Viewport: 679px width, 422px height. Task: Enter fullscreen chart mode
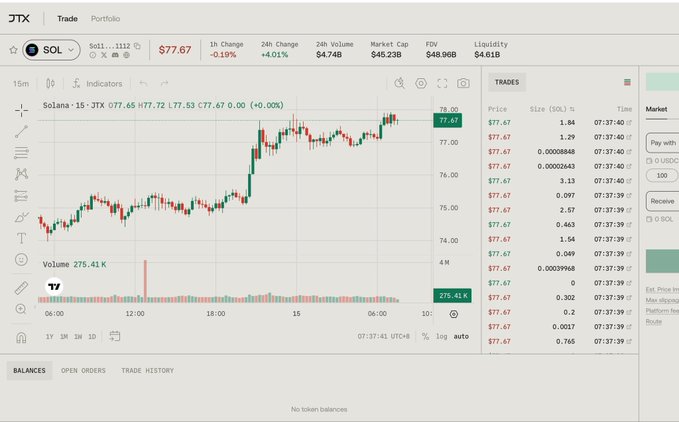(442, 83)
